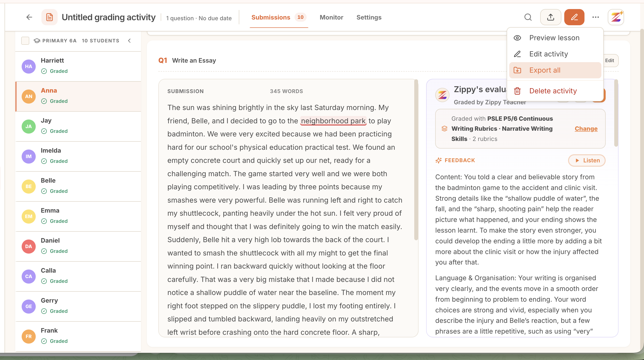Click the submission panel scrollbar
Screen dimensions: 644x360
pos(416,160)
